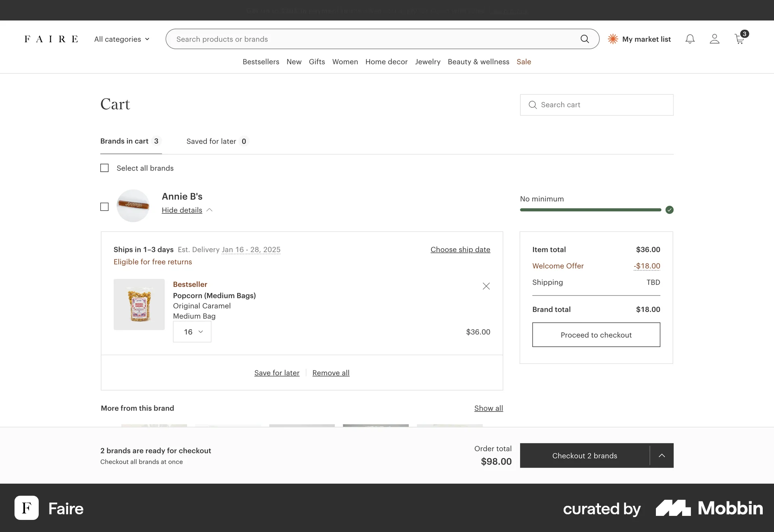Check the checkbox next to Annie B's

[104, 207]
